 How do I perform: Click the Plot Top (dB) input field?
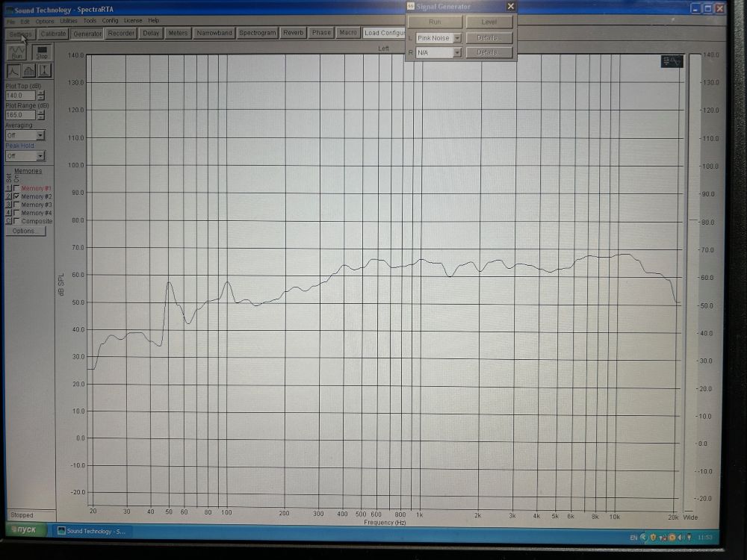click(x=20, y=96)
